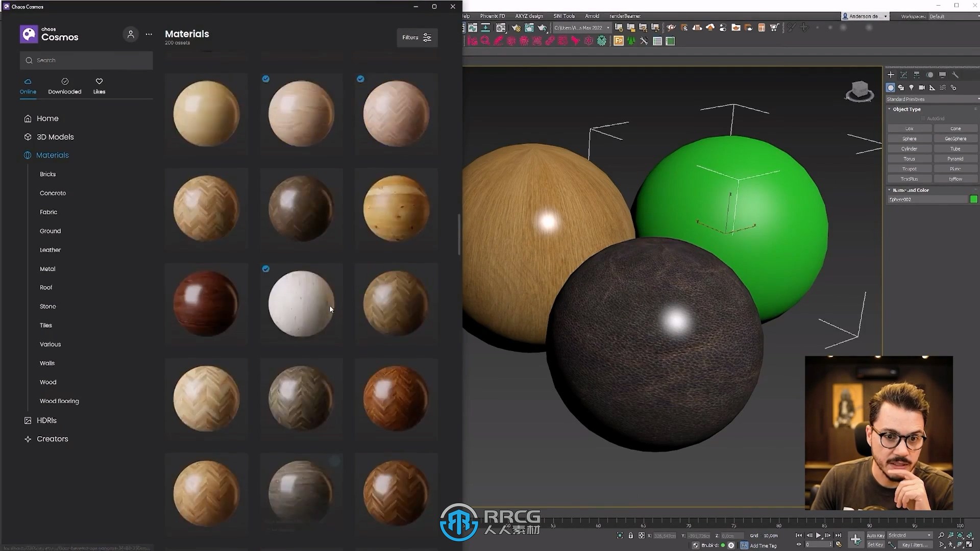Open the Cosmos three-dots more menu
This screenshot has width=980, height=551.
(149, 34)
